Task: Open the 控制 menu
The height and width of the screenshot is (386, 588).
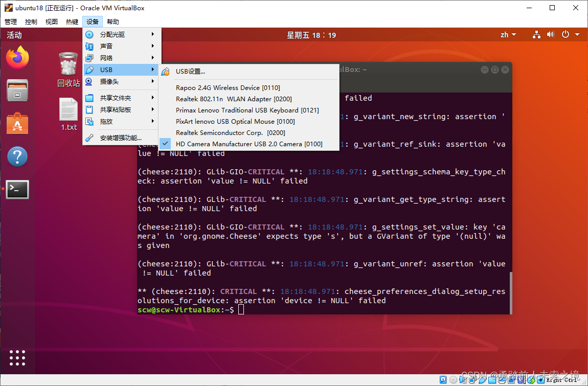Action: (31, 22)
